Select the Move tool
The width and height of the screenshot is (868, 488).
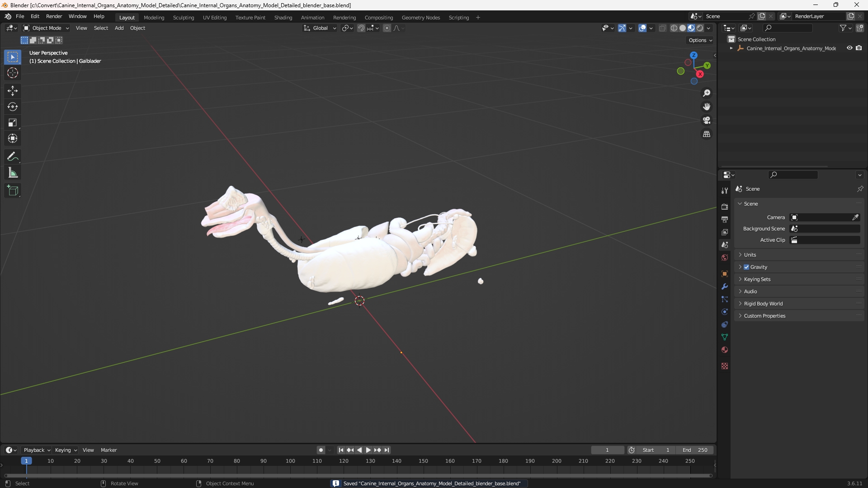point(13,91)
